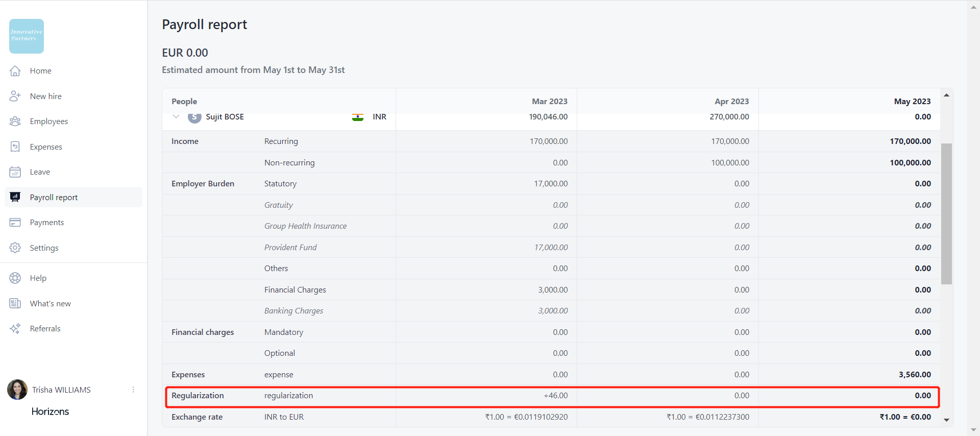Click the table scroll up arrow
This screenshot has width=980, height=436.
pos(946,95)
